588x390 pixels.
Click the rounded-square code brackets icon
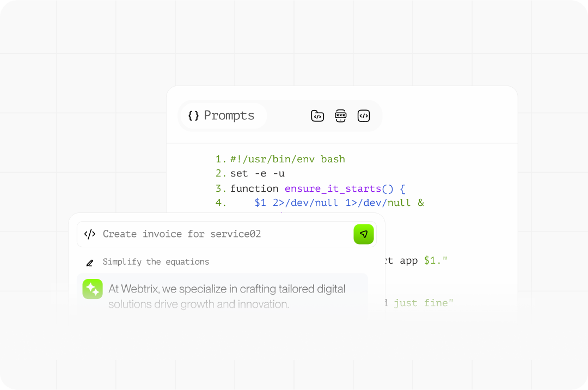[364, 115]
